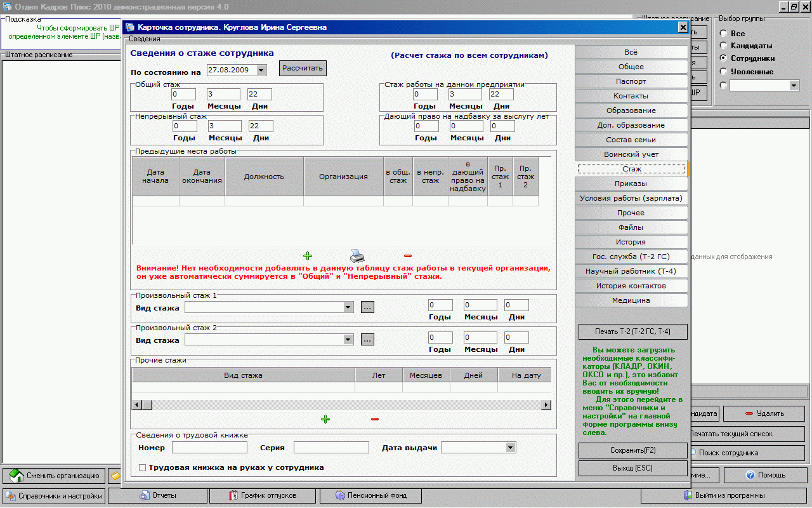Click right arrow of Прочие стажи scrollbar

[x=546, y=404]
